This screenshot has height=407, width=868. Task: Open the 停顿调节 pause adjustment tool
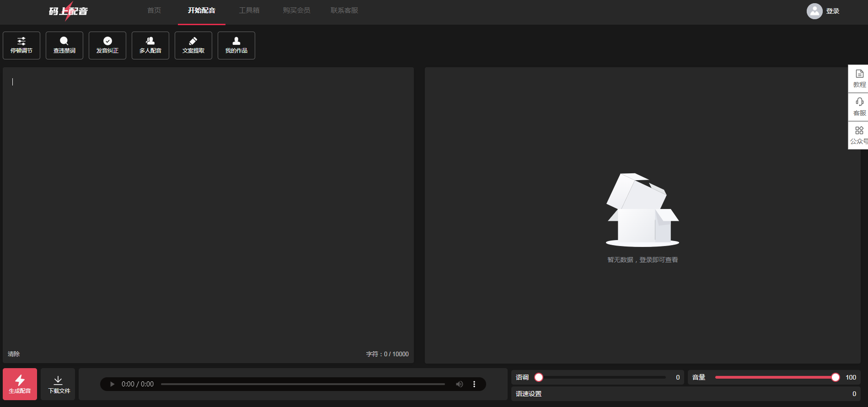[x=21, y=45]
